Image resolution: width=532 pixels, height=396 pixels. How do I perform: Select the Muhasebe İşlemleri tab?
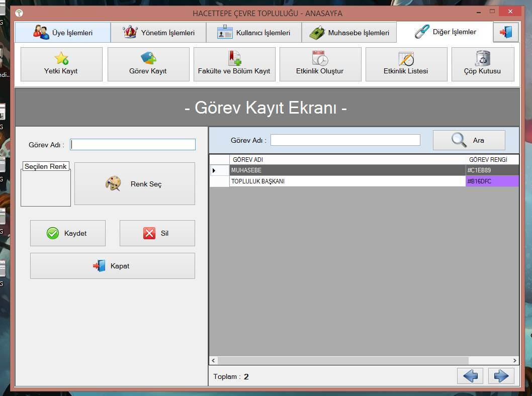point(349,33)
